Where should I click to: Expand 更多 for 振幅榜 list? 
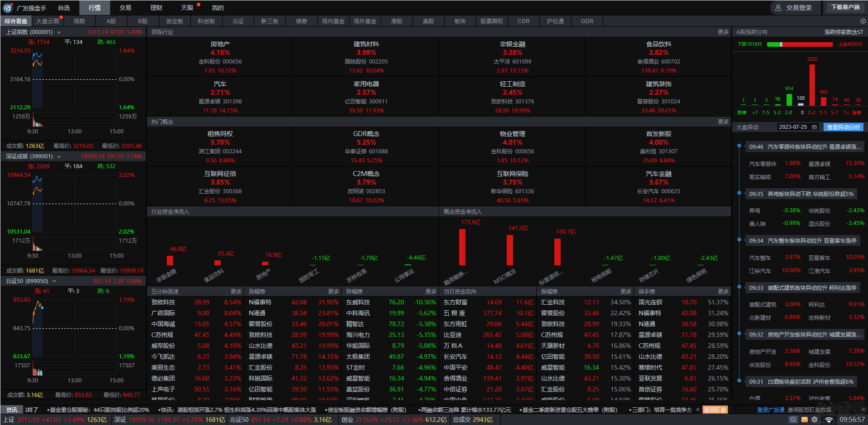point(626,292)
